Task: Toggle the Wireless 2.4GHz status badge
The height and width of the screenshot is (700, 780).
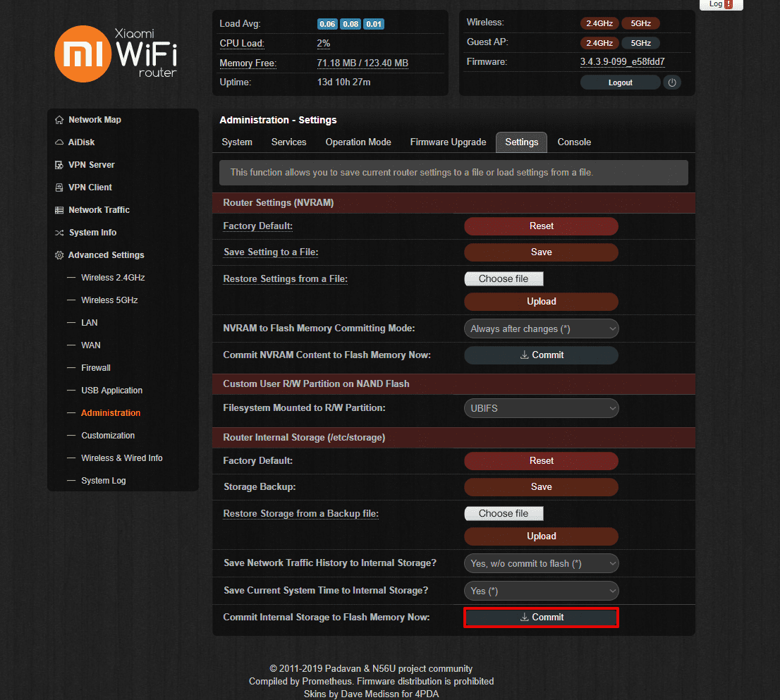Action: (599, 23)
